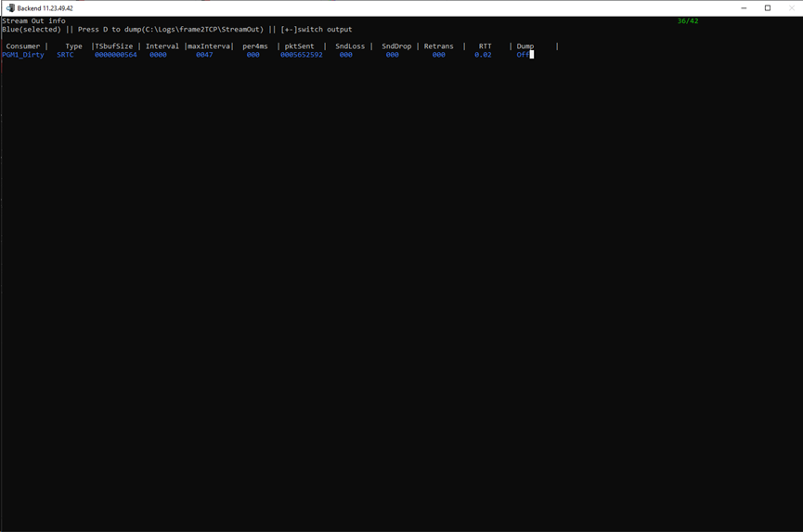Screen dimensions: 803x532
Task: Click the 'Blue(selected)' hint text
Action: pos(32,29)
